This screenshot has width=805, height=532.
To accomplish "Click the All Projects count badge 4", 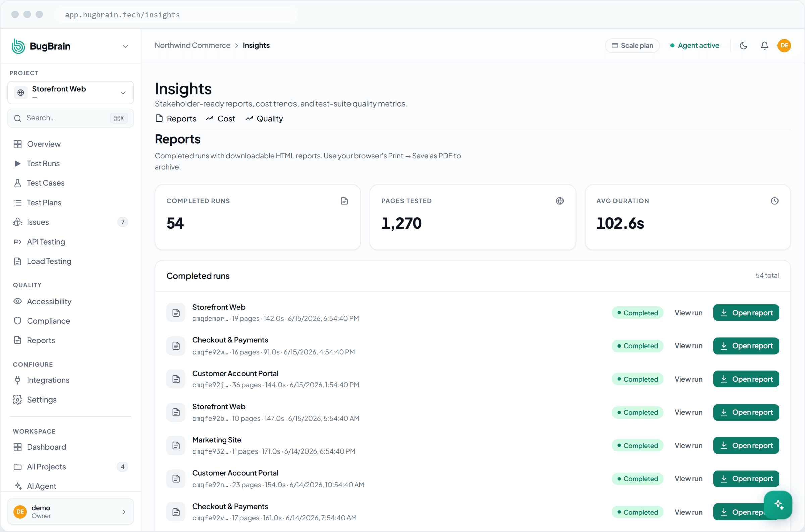I will pyautogui.click(x=123, y=467).
